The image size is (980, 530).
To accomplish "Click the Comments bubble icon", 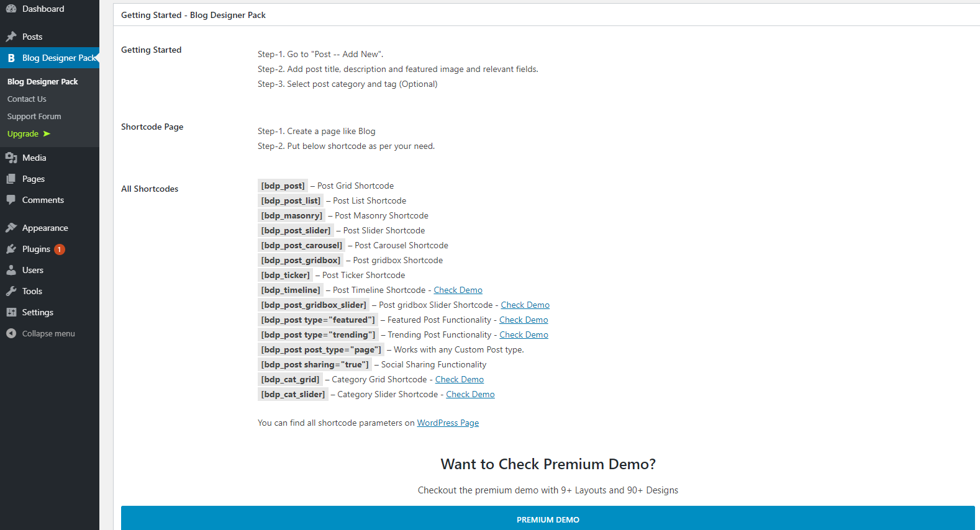I will pyautogui.click(x=11, y=200).
